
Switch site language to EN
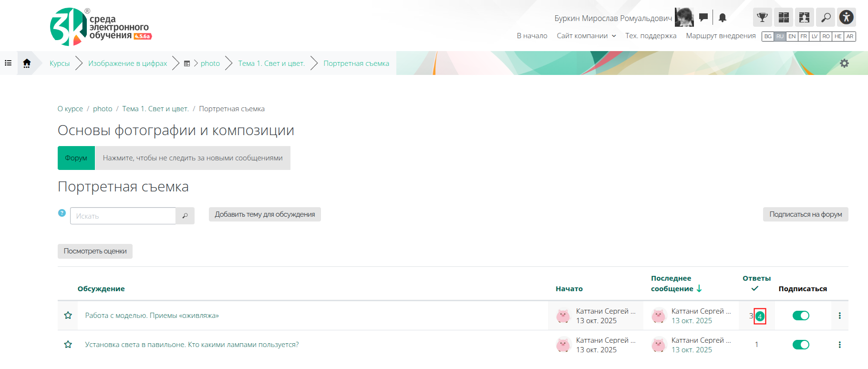tap(792, 36)
